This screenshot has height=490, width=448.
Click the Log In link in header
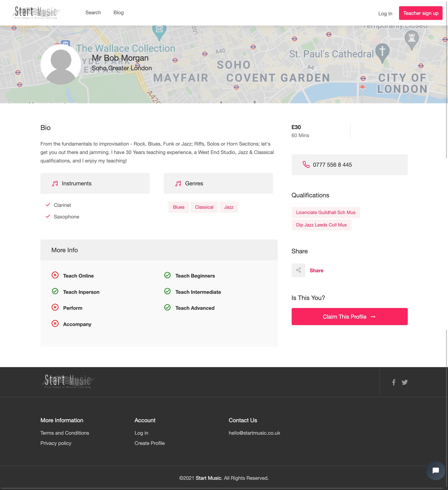click(385, 14)
